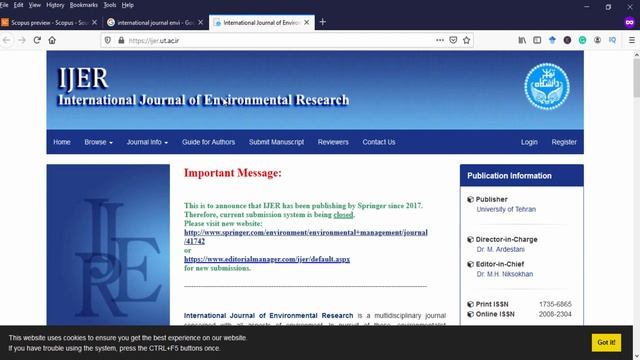Click the vertical page scrollbar thumb
Screen dimensions: 640x360
click(x=636, y=78)
